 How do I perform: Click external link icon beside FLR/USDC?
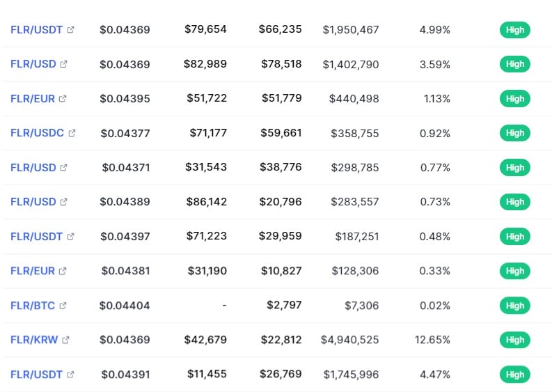coord(72,133)
